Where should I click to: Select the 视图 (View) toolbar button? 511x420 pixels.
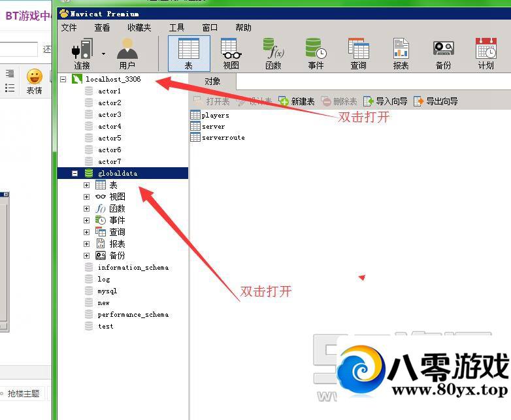[231, 54]
